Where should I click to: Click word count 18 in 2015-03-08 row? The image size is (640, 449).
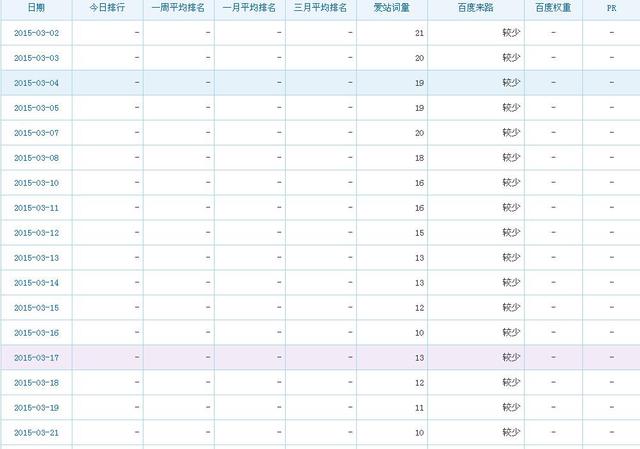419,158
